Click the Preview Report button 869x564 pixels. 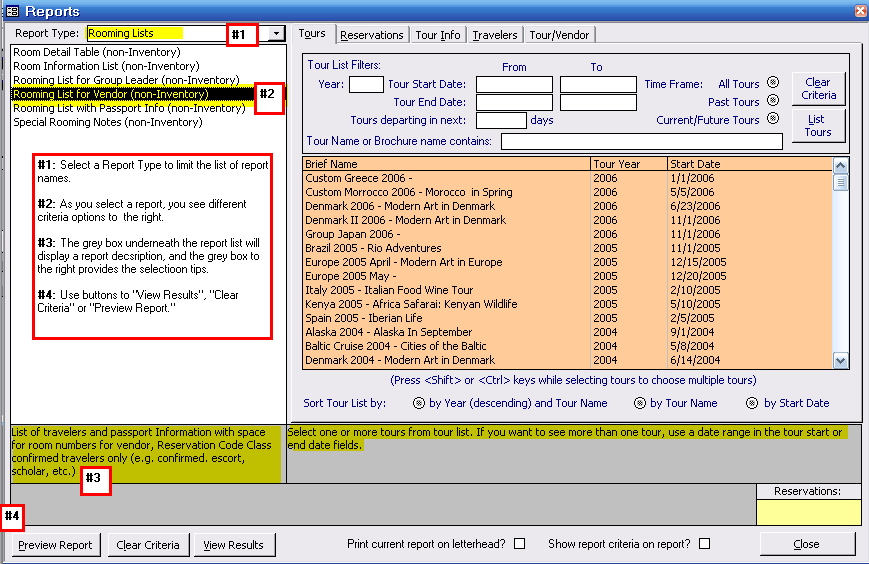(x=55, y=545)
